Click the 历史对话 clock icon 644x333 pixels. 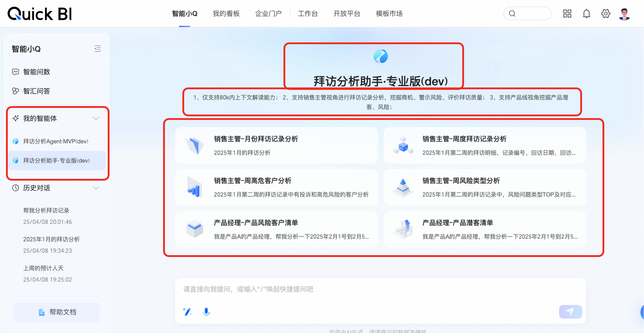click(x=16, y=188)
